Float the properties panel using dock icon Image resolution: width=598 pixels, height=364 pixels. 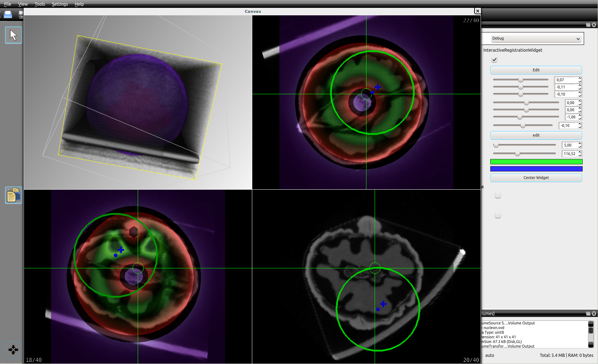pyautogui.click(x=588, y=25)
